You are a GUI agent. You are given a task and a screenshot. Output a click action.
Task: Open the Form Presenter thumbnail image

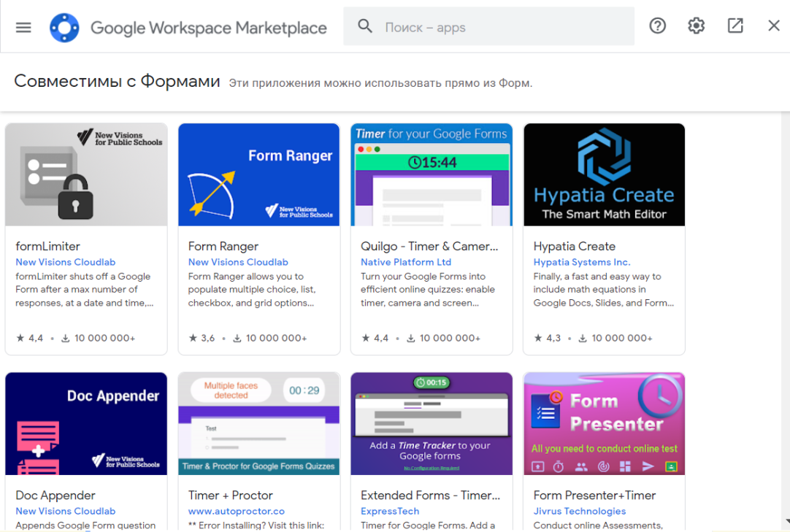pos(604,424)
